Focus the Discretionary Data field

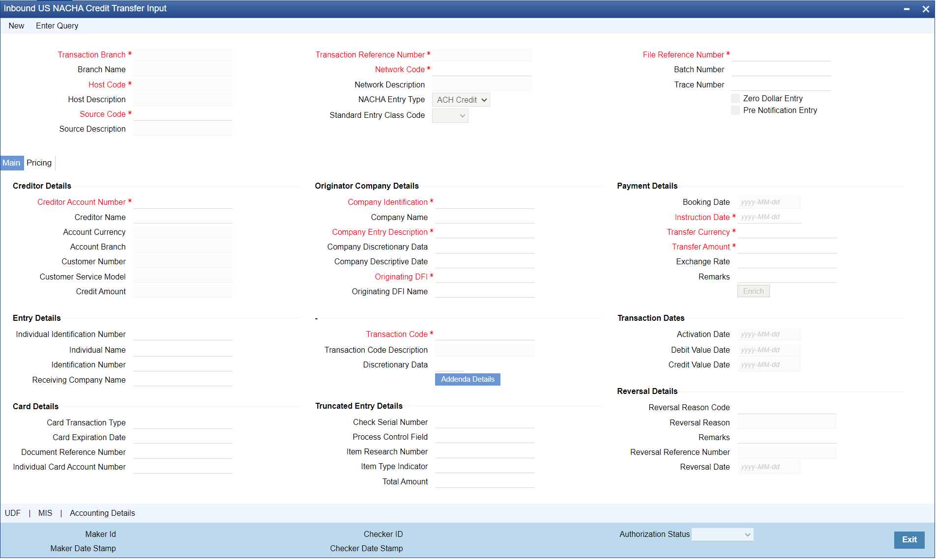[449, 365]
